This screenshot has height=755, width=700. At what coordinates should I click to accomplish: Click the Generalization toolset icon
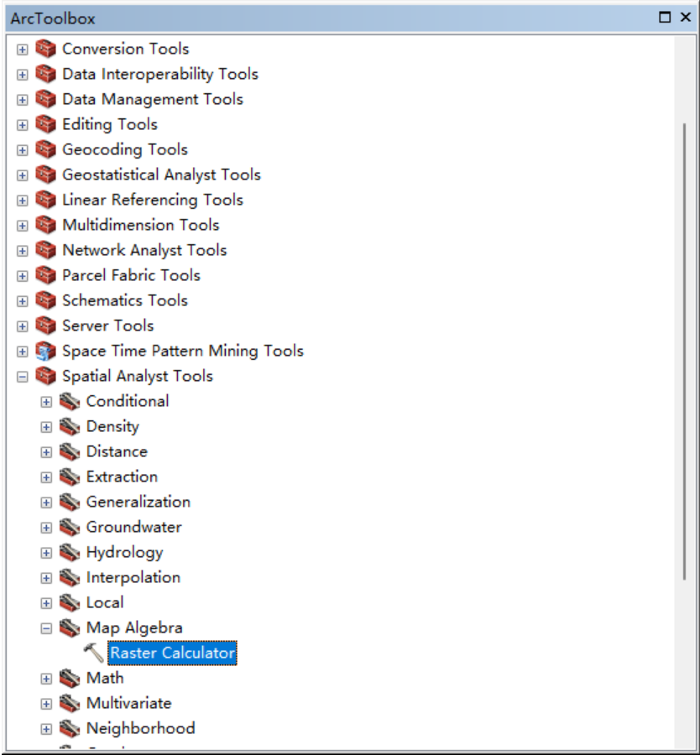tap(70, 502)
